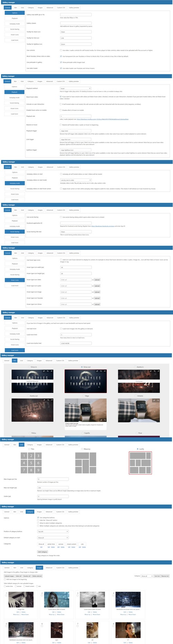The height and width of the screenshot is (644, 173).
Task: Click the Gallery max width input field
Action: click(x=76, y=15)
